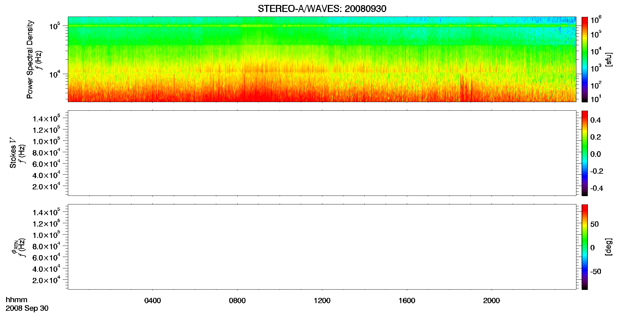Click the 1.0×10^5 tick in phi RTN panel
Image resolution: width=644 pixels, height=332 pixels.
46,235
